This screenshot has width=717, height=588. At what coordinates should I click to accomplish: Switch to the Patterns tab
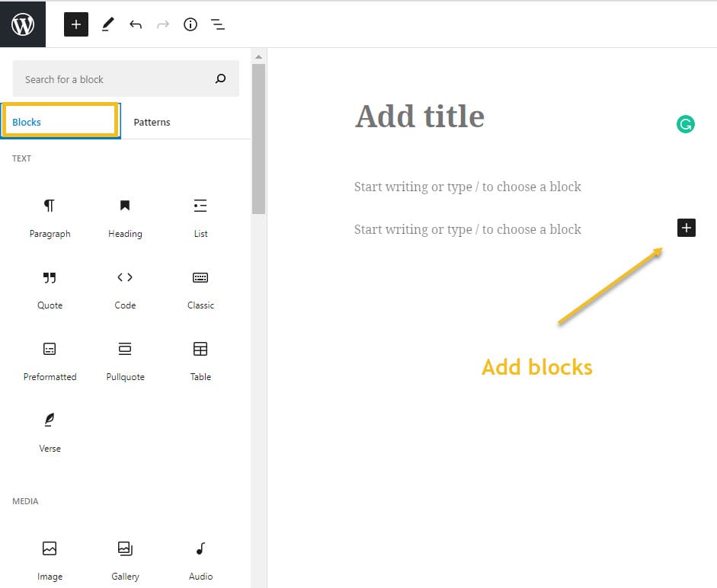point(152,121)
